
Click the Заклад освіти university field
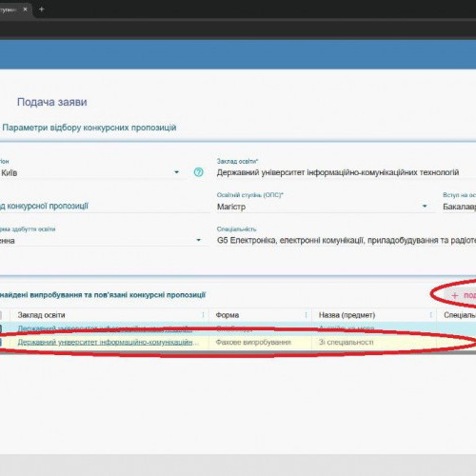[347, 172]
